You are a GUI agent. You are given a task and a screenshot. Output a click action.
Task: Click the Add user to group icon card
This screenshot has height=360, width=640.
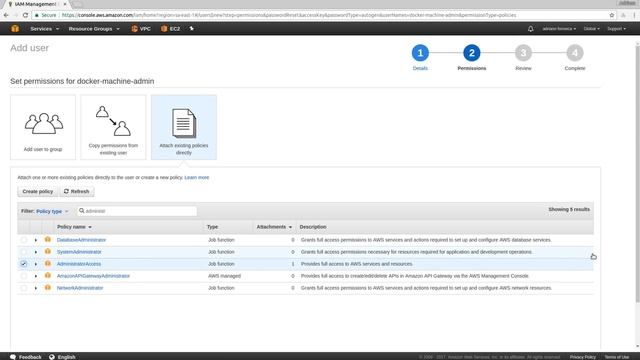tap(43, 127)
